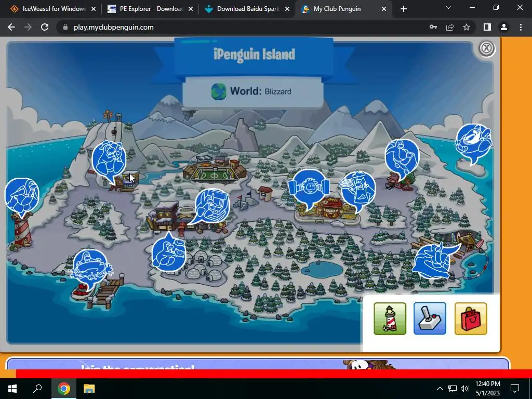This screenshot has height=399, width=532.
Task: Reload the current page
Action: click(x=45, y=27)
